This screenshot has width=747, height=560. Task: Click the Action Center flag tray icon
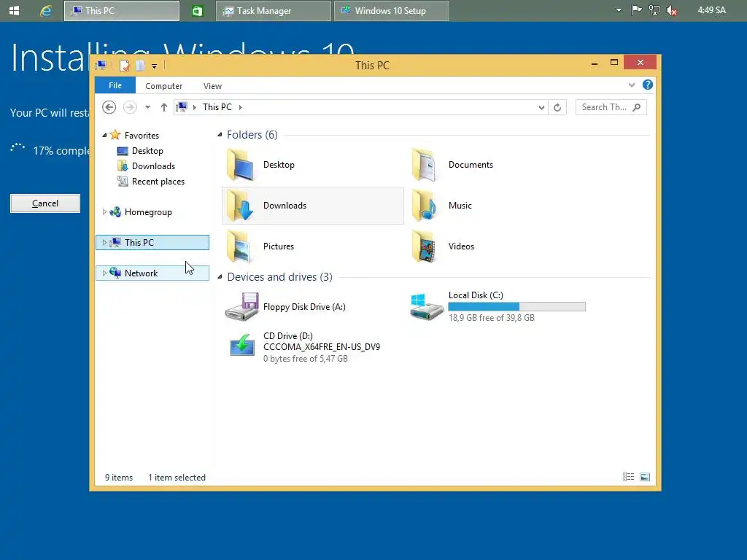pyautogui.click(x=636, y=10)
